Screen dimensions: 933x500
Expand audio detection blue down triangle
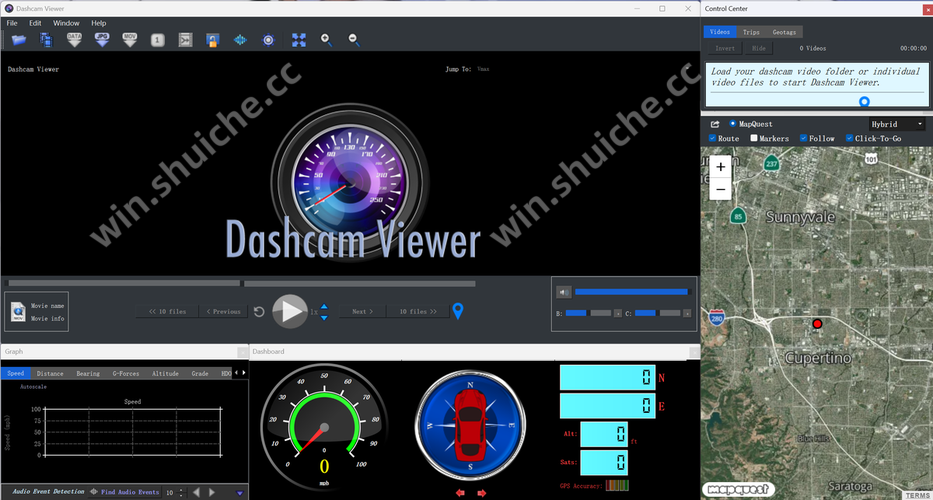click(240, 493)
